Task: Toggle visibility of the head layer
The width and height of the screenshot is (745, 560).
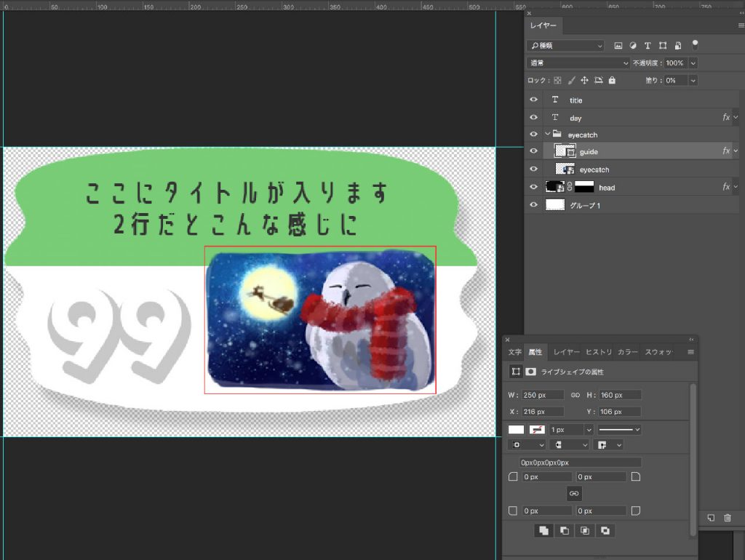Action: (x=534, y=187)
